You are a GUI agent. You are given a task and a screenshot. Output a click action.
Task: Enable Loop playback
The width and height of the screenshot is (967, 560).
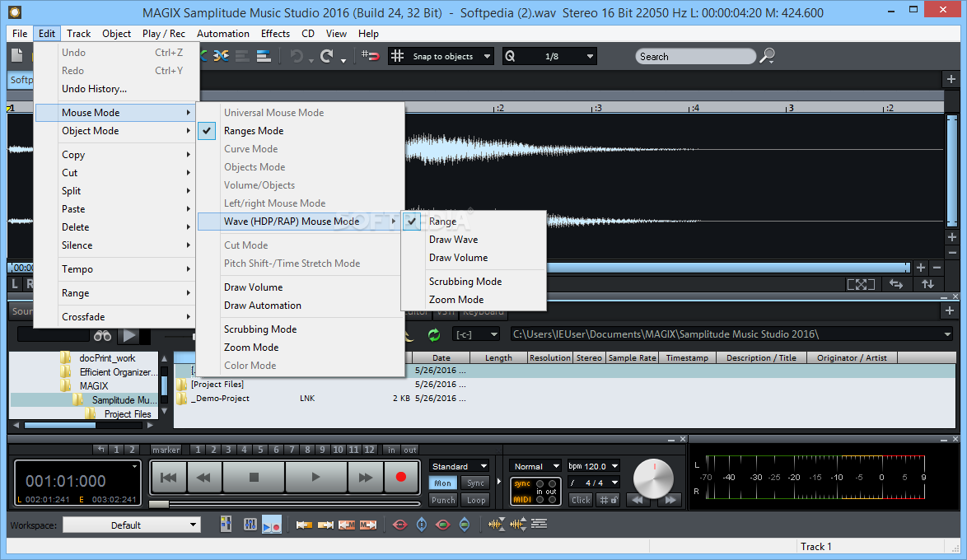[475, 500]
